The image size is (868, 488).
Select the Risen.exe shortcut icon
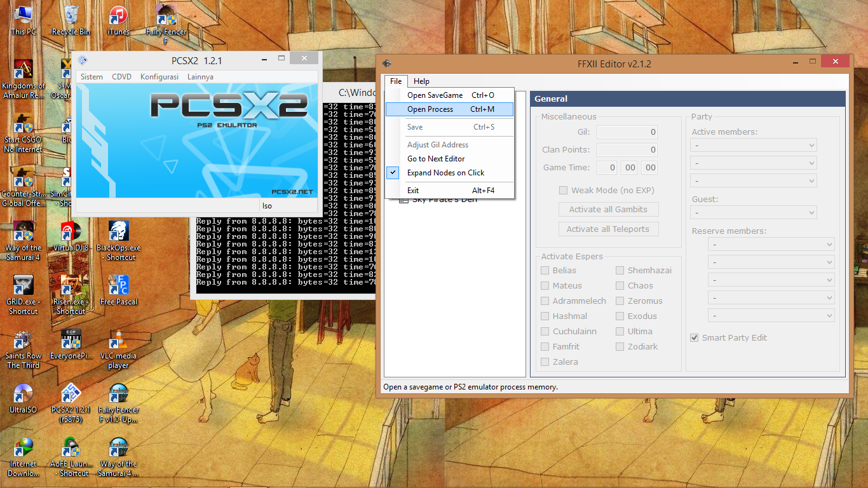(71, 295)
